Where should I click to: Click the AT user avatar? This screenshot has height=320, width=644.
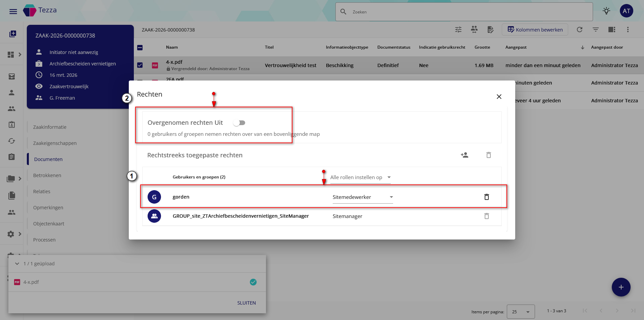pos(626,11)
